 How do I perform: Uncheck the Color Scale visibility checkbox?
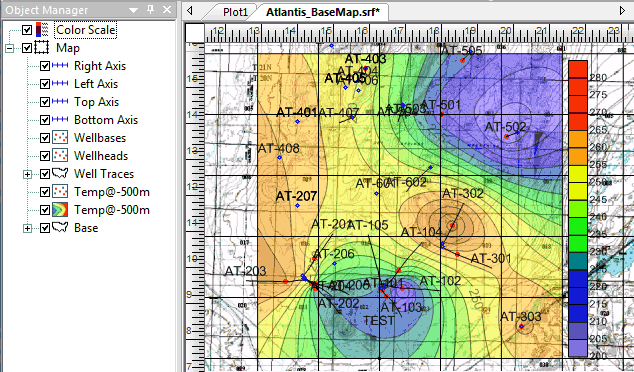click(x=27, y=30)
